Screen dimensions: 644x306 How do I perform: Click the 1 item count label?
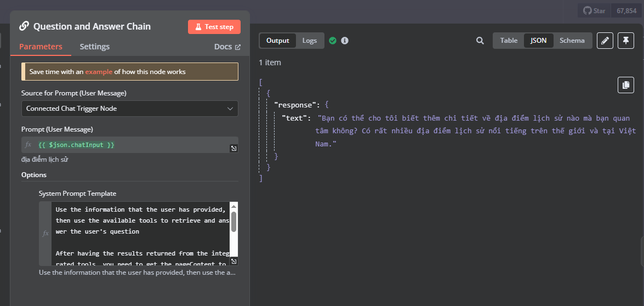pos(270,63)
